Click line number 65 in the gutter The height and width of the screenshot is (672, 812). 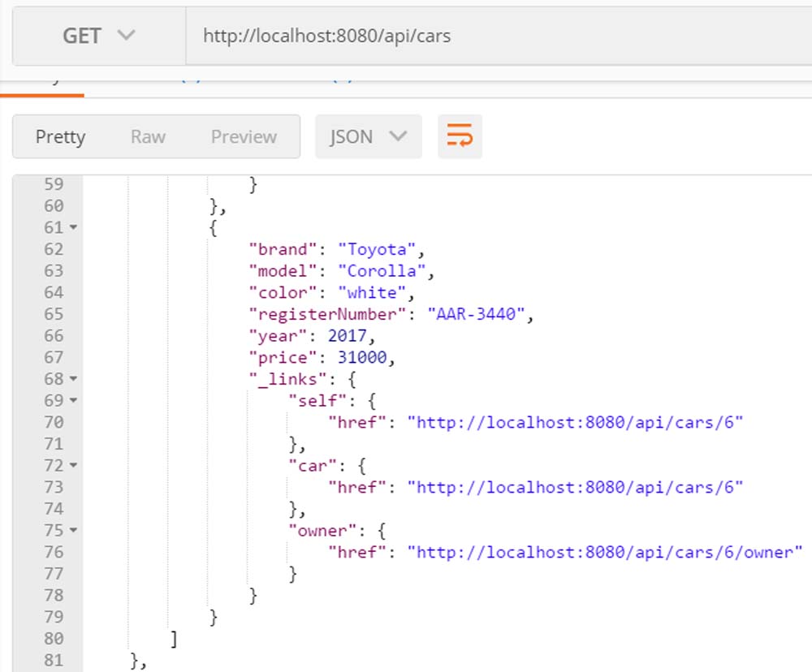[54, 314]
